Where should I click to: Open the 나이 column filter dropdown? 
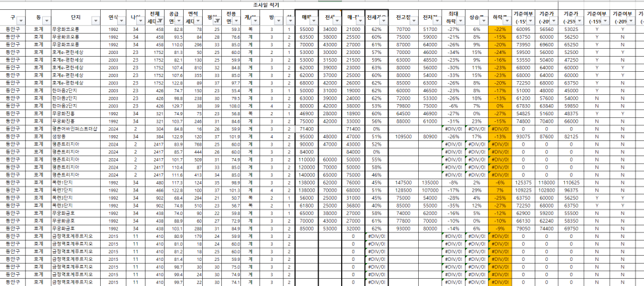pyautogui.click(x=142, y=20)
